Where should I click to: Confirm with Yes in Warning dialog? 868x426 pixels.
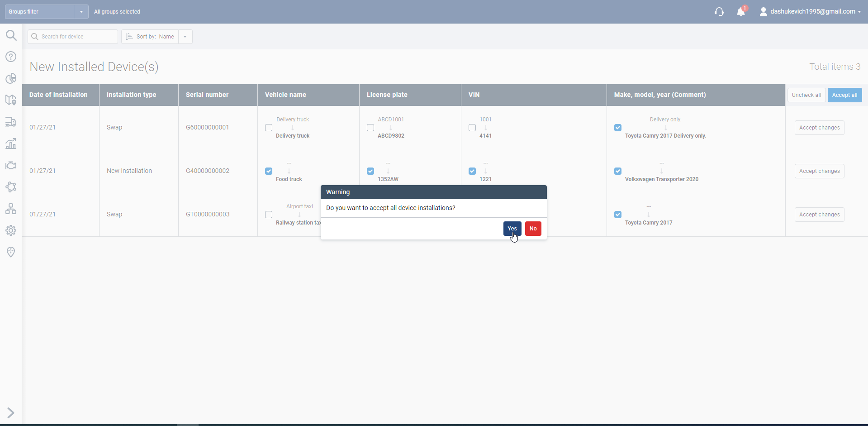(x=512, y=229)
